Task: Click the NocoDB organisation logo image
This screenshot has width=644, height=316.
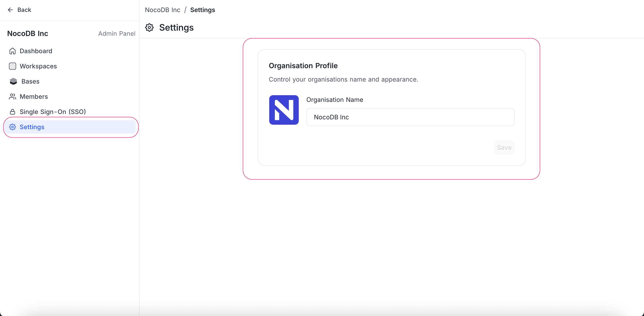Action: tap(284, 110)
